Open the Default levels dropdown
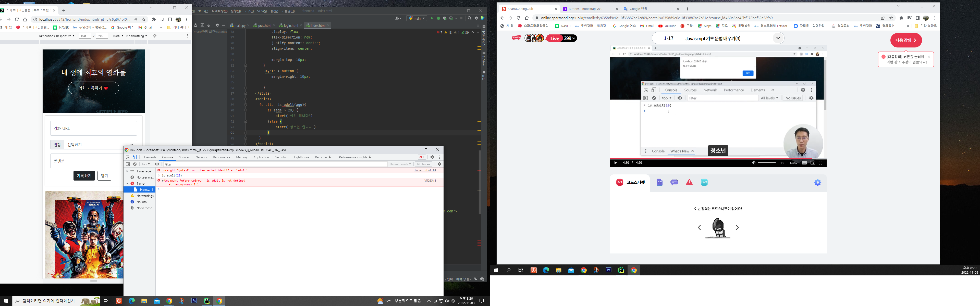The width and height of the screenshot is (980, 306). (x=400, y=164)
